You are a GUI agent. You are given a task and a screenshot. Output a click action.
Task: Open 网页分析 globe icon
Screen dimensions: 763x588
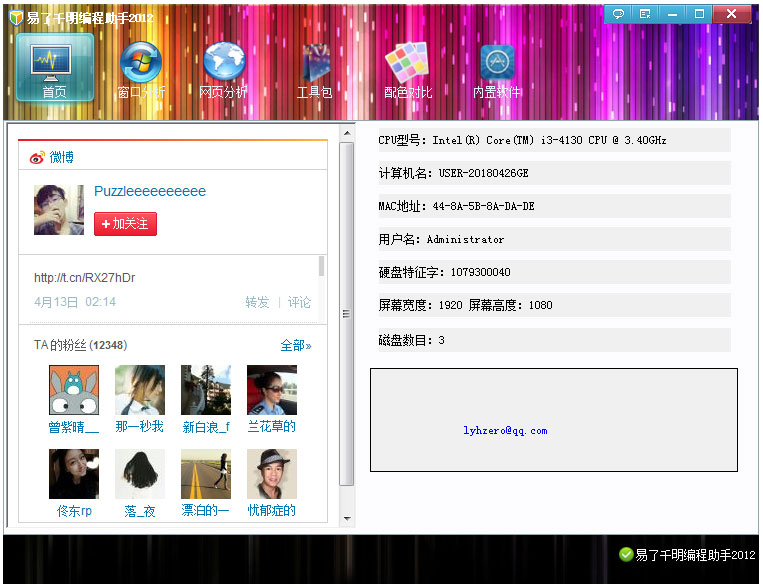224,70
